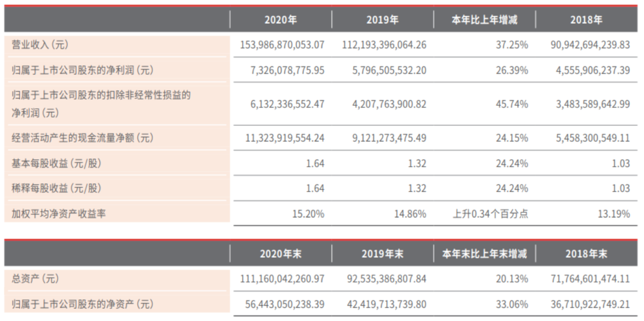The height and width of the screenshot is (321, 644).
Task: Select the 45.74% growth cell
Action: pyautogui.click(x=511, y=104)
